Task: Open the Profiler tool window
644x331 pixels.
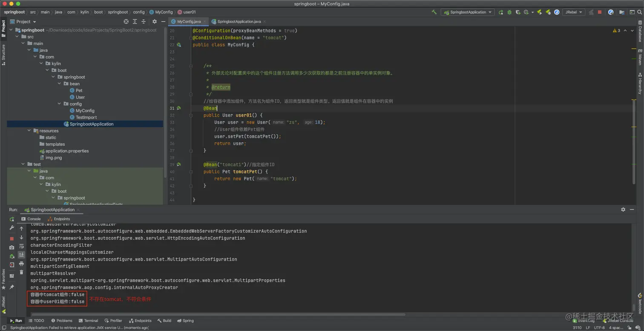Action: click(113, 321)
